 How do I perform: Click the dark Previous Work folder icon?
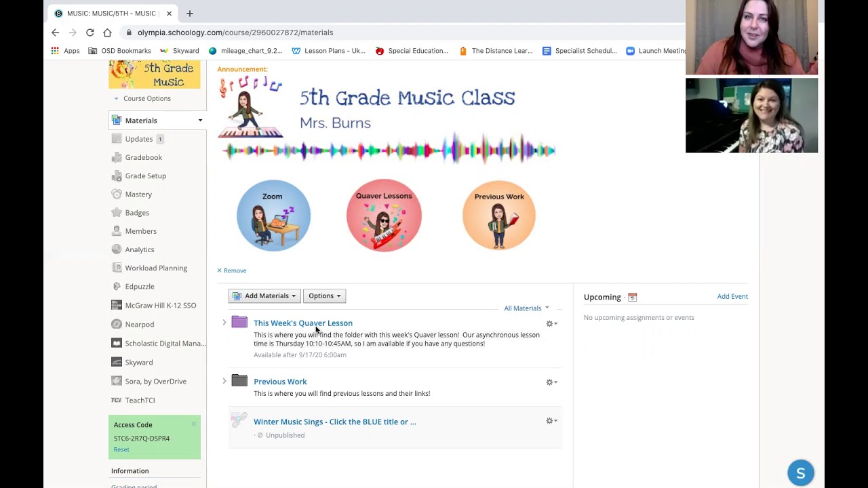pos(239,380)
